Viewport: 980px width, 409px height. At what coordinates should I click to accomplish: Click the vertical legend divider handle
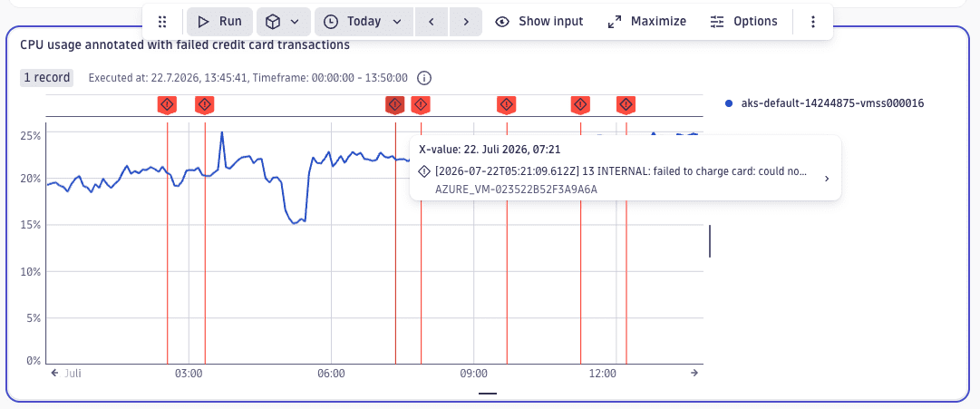click(710, 240)
